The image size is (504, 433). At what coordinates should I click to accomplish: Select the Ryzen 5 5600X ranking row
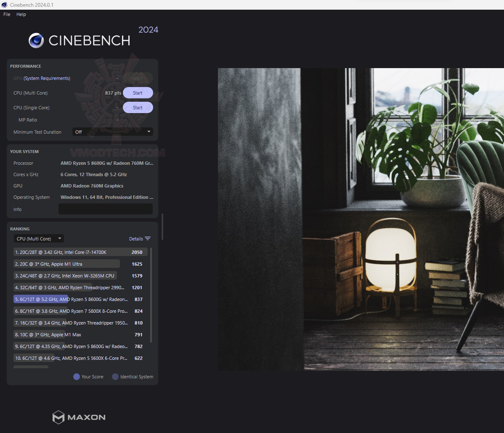tap(80, 358)
